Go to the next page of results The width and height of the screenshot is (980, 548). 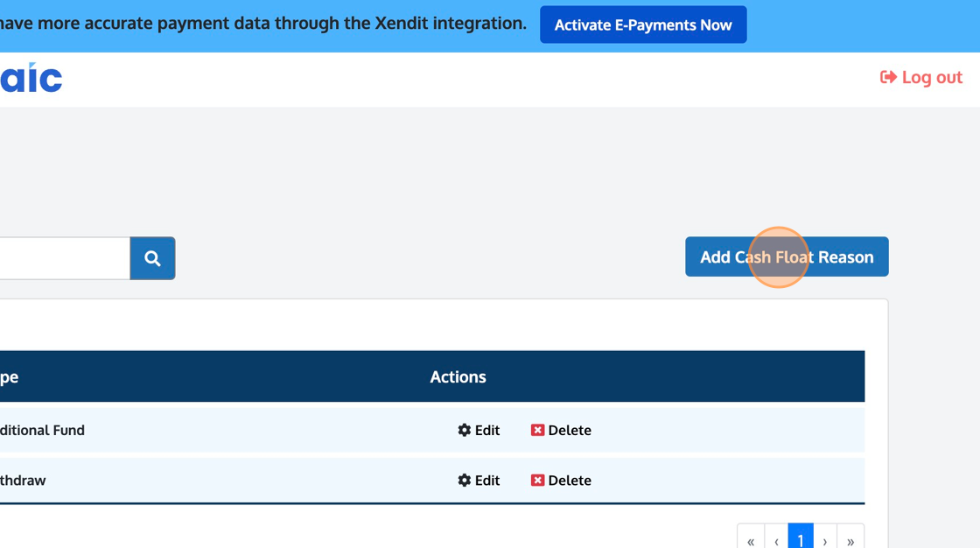click(825, 539)
